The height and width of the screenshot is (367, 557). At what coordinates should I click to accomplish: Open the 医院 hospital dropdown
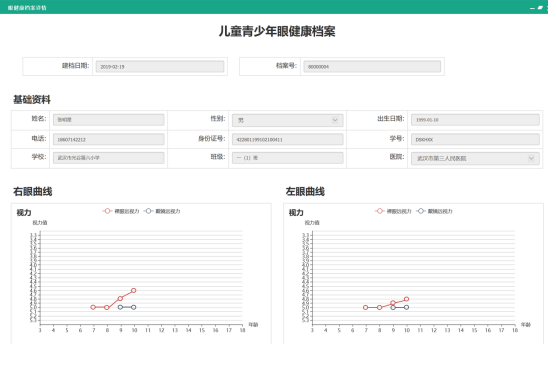tap(475, 158)
